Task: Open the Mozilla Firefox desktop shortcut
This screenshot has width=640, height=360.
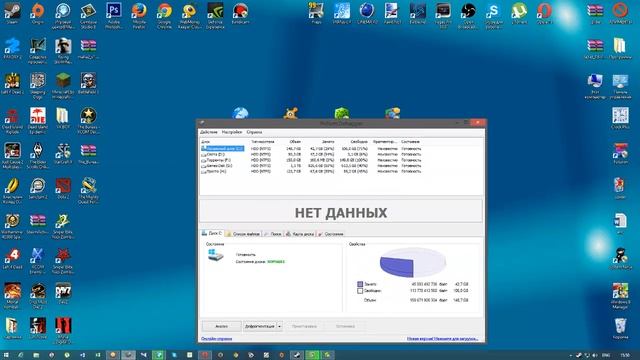Action: click(x=139, y=16)
